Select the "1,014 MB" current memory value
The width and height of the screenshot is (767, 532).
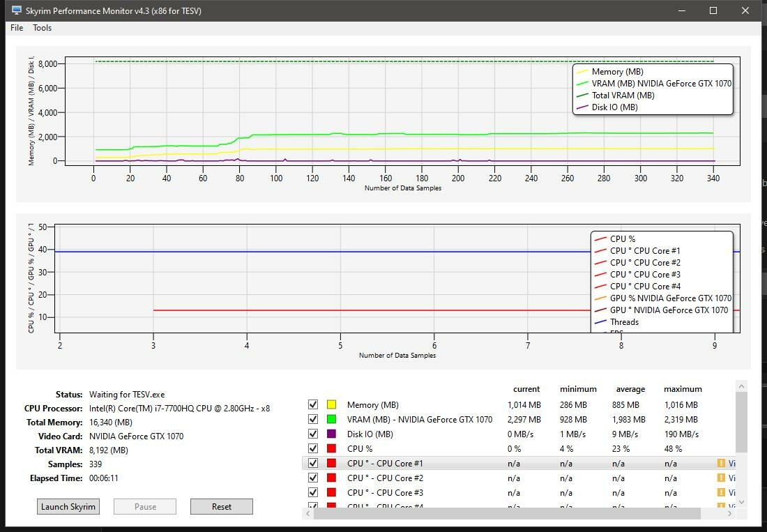(524, 405)
